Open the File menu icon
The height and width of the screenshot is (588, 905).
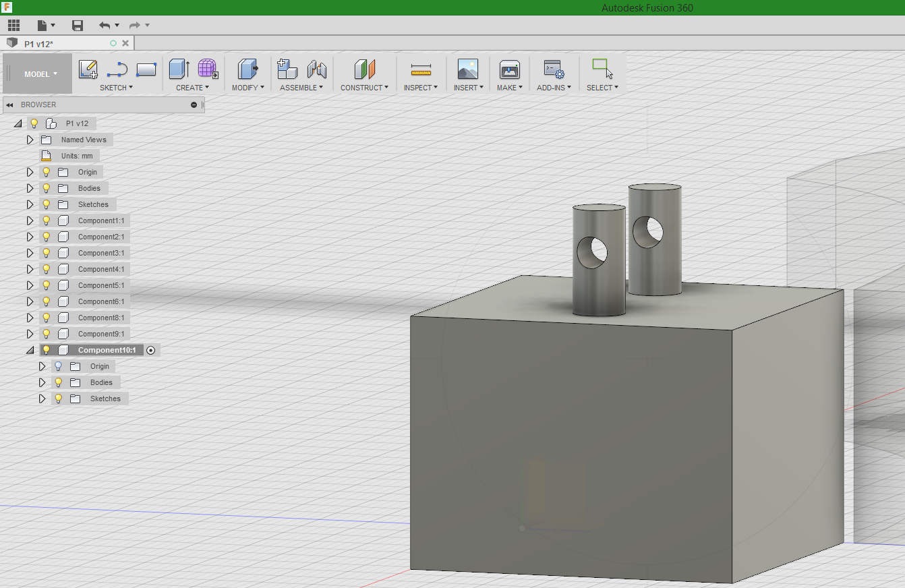[42, 26]
